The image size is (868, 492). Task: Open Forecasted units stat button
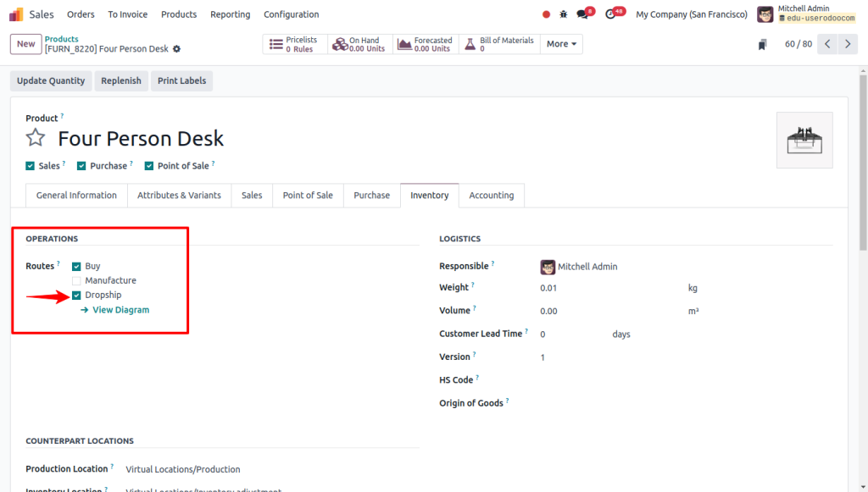426,44
